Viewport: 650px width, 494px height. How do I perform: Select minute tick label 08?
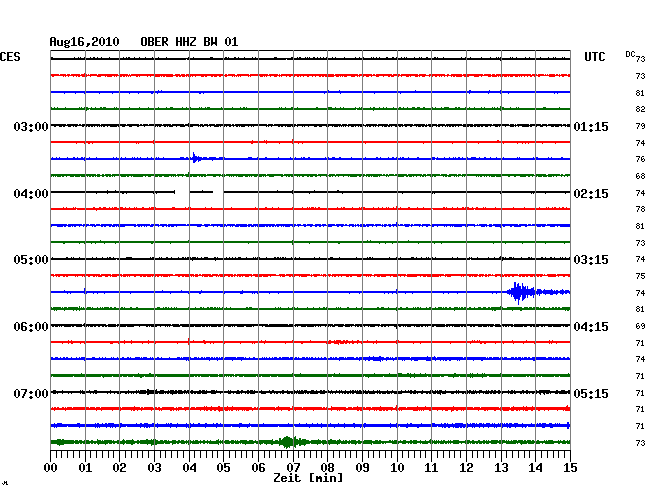click(327, 468)
